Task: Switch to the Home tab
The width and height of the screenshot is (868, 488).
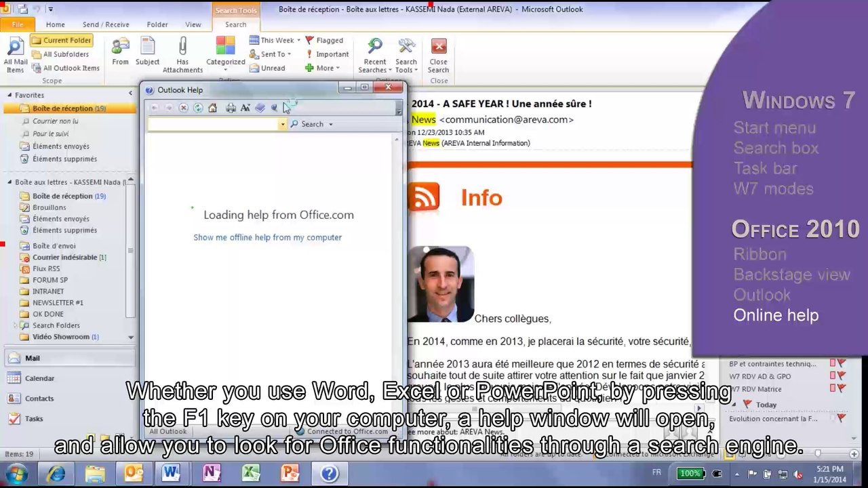Action: tap(56, 24)
